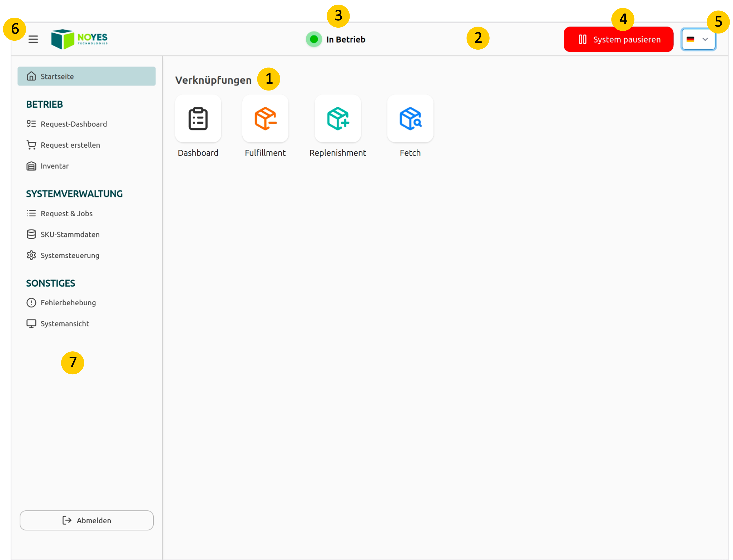Click the German flag icon
733x560 pixels.
pyautogui.click(x=690, y=39)
